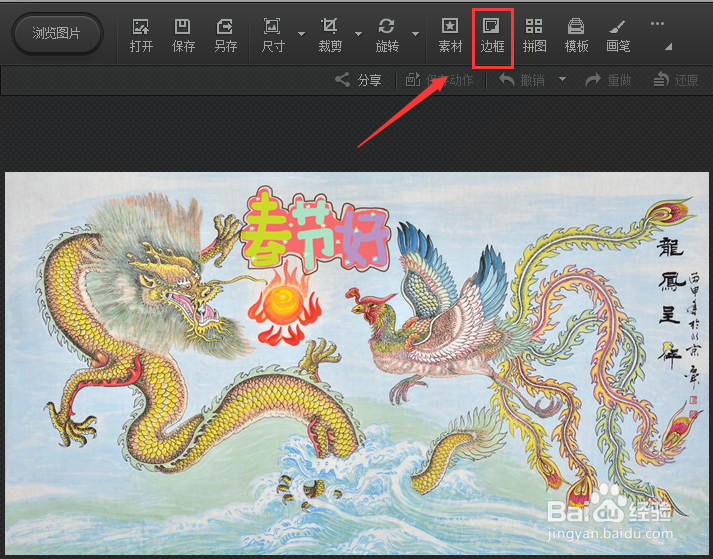
Task: Select the 画笔 brush tool
Action: [x=618, y=35]
